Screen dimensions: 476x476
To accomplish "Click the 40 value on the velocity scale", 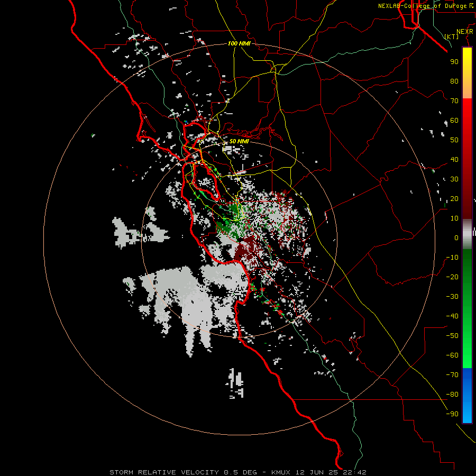I will pos(454,159).
